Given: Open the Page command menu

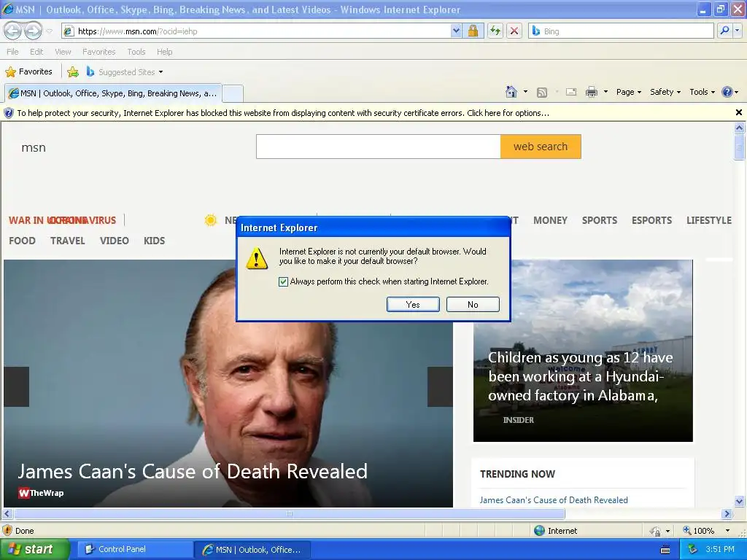Looking at the screenshot, I should tap(628, 92).
